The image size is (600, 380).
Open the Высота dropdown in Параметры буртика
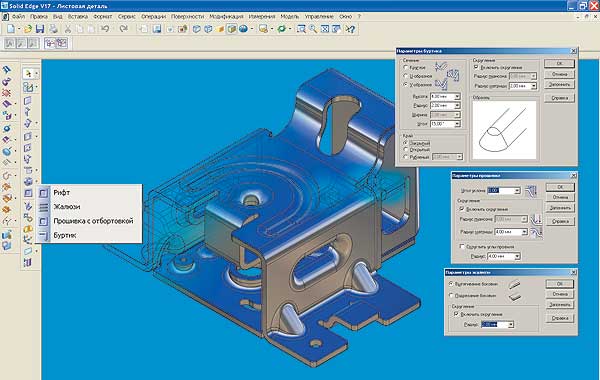(457, 96)
